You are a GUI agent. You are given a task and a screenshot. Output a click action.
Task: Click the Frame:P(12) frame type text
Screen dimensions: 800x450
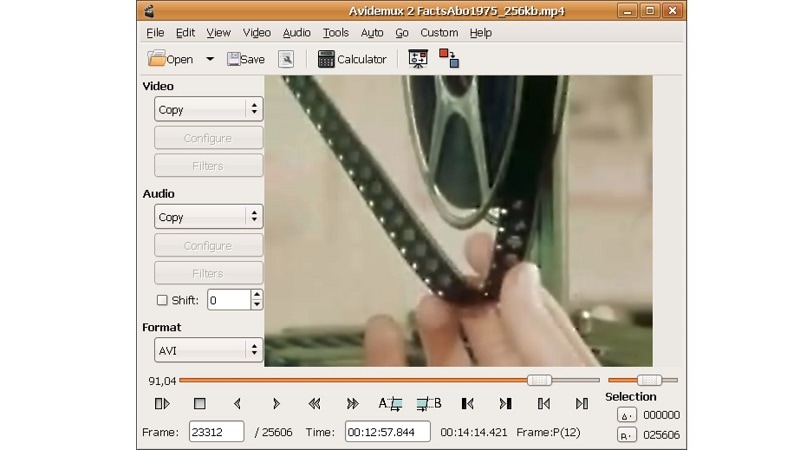coord(548,432)
